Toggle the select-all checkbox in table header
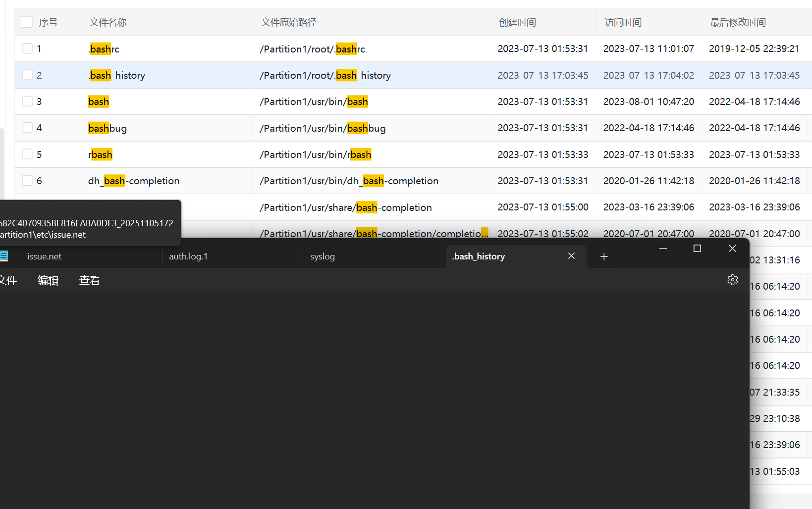Image resolution: width=812 pixels, height=509 pixels. [27, 22]
